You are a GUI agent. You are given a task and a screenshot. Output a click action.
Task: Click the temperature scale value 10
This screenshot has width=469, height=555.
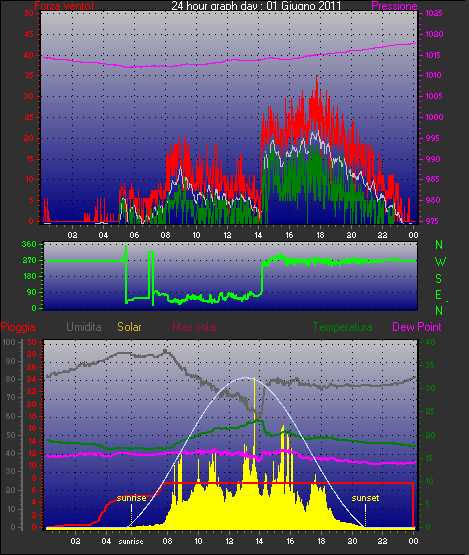(x=429, y=481)
